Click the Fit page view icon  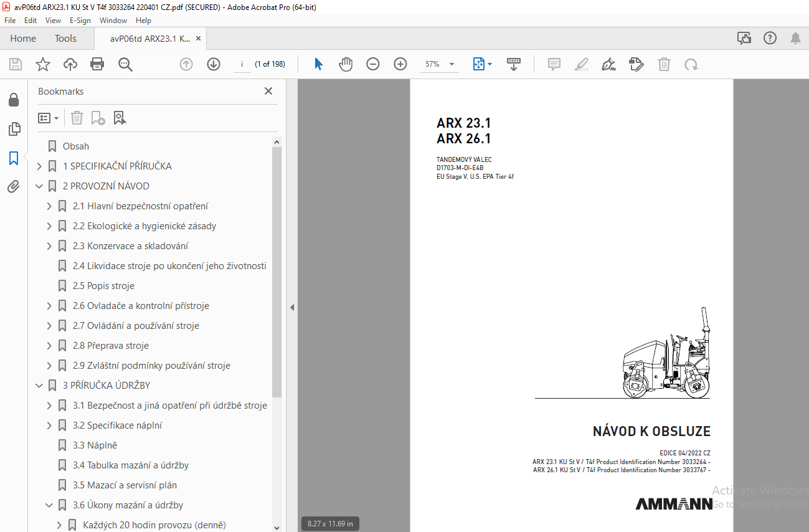click(478, 64)
